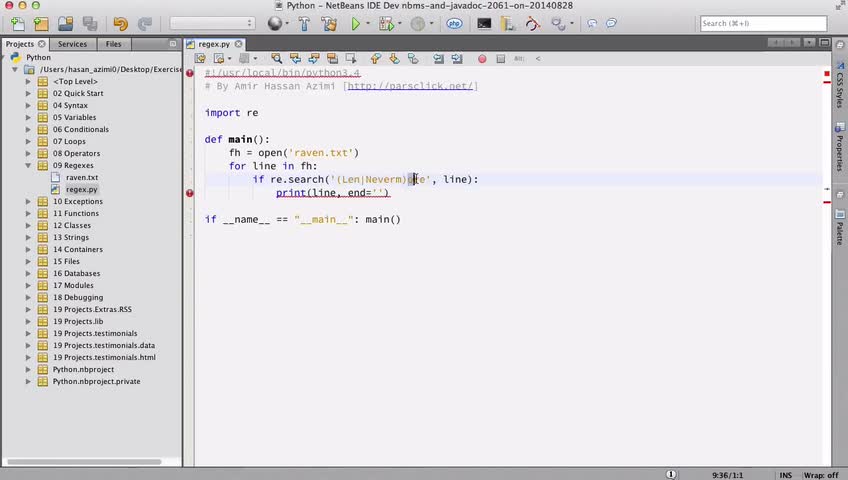Open the Palette side panel
Screen dimensions: 848x480
(x=840, y=228)
